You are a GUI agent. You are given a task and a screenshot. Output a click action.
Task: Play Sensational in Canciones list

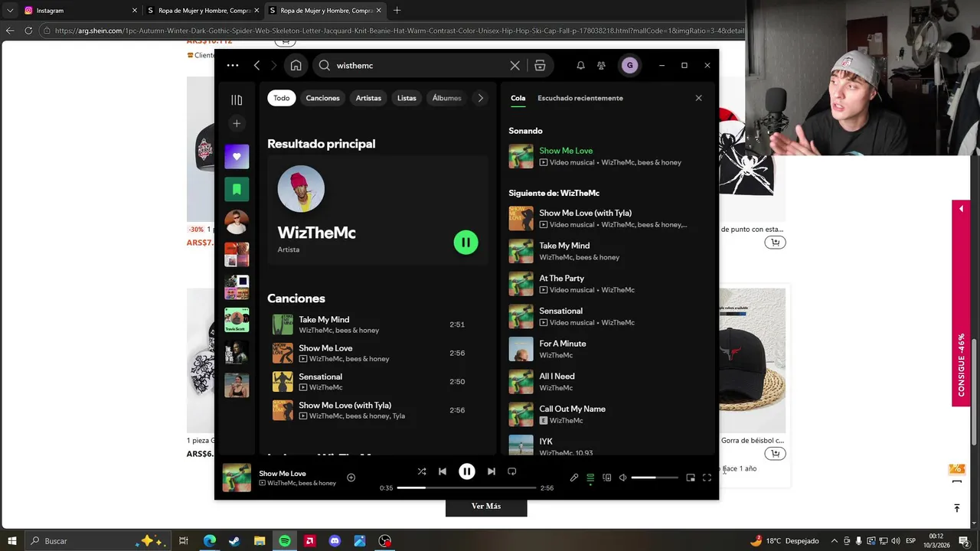377,382
